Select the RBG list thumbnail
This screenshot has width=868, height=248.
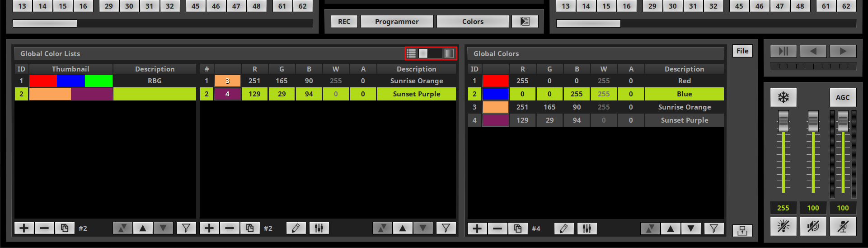pos(71,81)
